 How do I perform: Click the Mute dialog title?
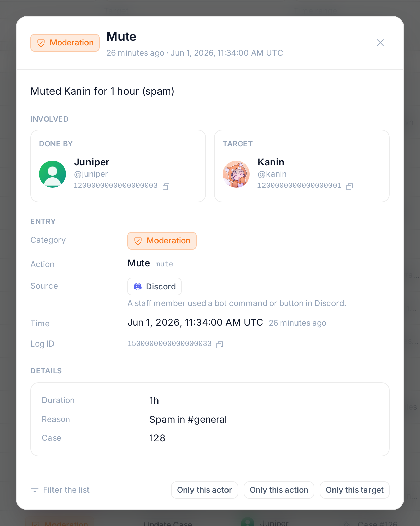[121, 36]
